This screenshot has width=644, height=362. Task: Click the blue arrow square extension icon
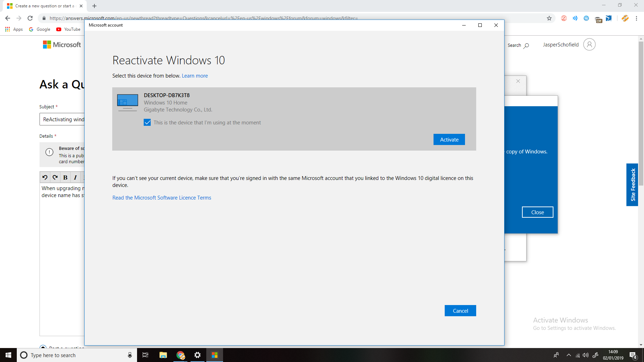(609, 18)
